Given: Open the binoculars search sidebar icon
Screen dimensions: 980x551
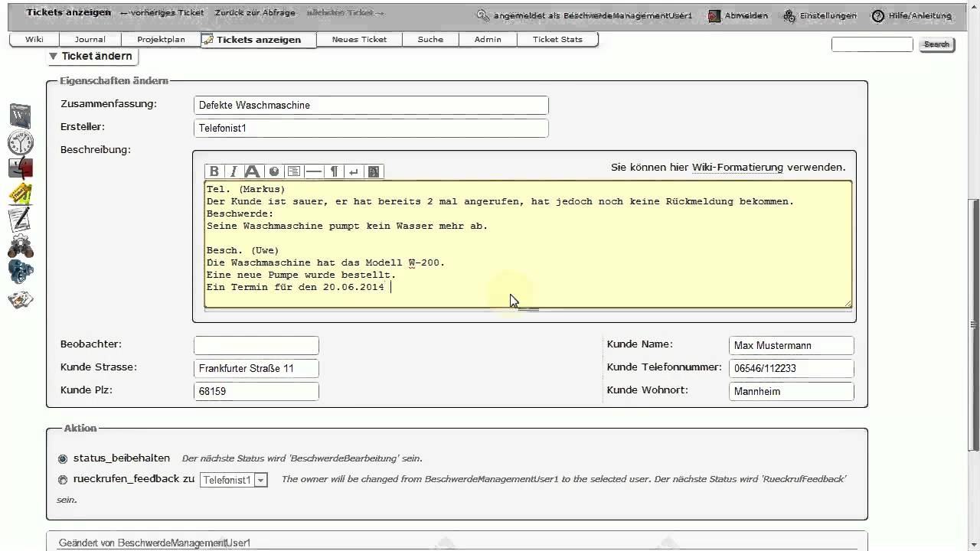Looking at the screenshot, I should pos(21,246).
